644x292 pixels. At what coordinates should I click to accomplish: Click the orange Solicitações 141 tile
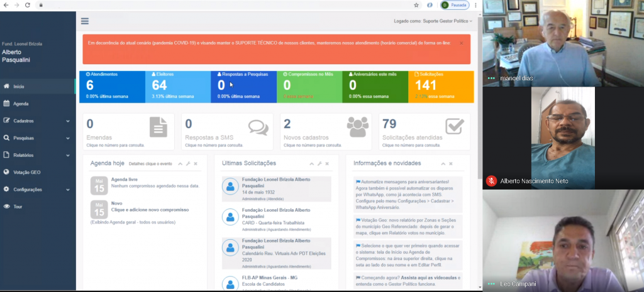[441, 87]
